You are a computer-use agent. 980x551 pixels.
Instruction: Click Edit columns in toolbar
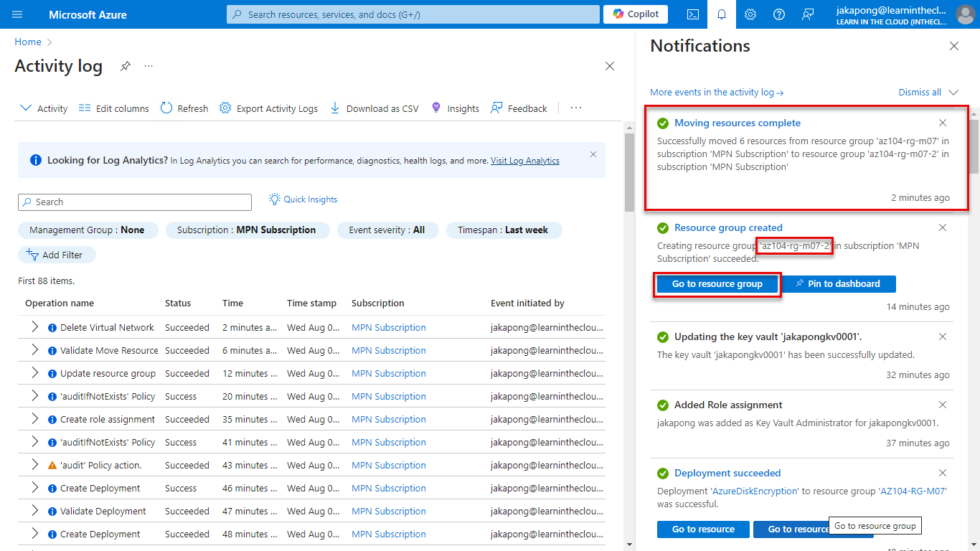113,108
